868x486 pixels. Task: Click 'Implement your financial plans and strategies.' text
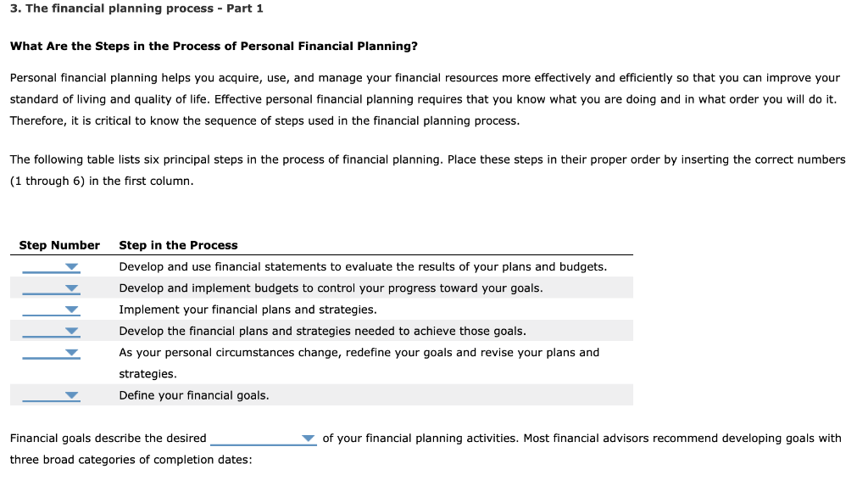coord(248,310)
